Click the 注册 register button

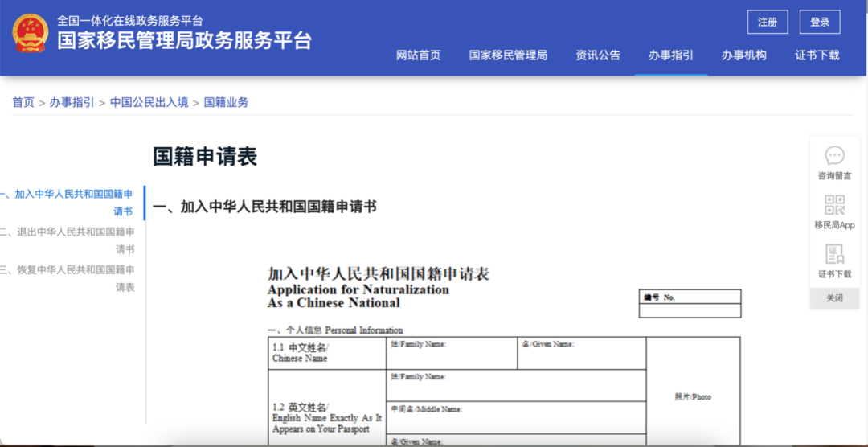[x=768, y=23]
